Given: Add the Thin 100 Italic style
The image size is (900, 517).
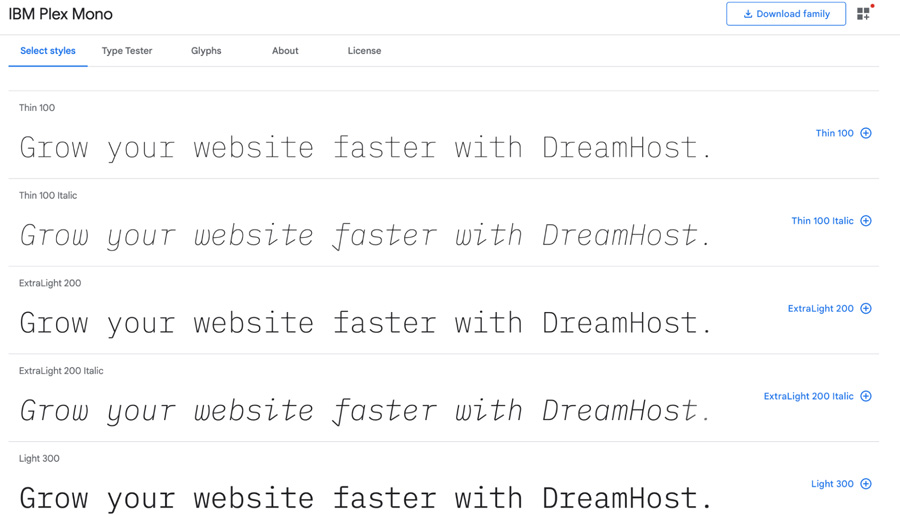Looking at the screenshot, I should [x=831, y=221].
